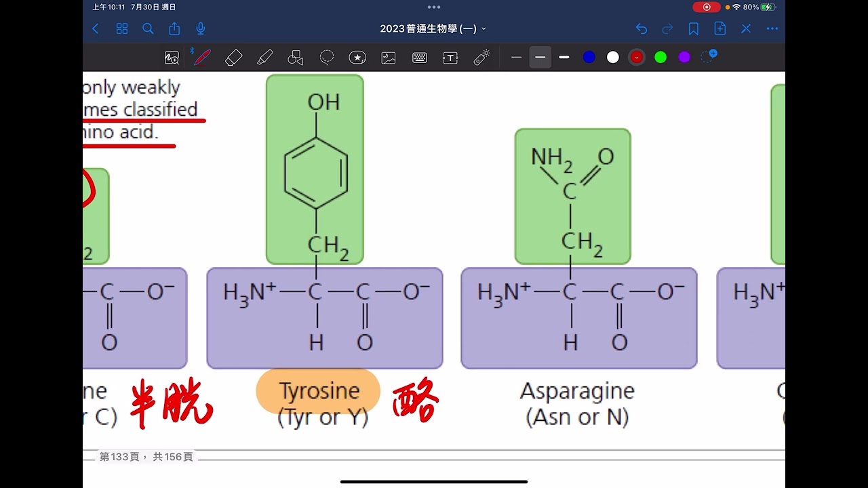Tap the underlined text 'mes classified'
Image resolution: width=868 pixels, height=488 pixels.
point(141,109)
